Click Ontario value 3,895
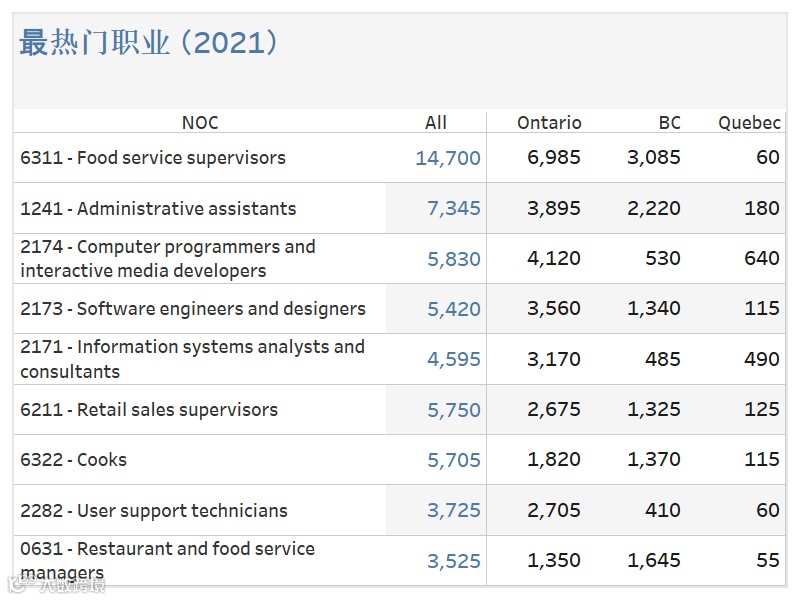 click(554, 208)
